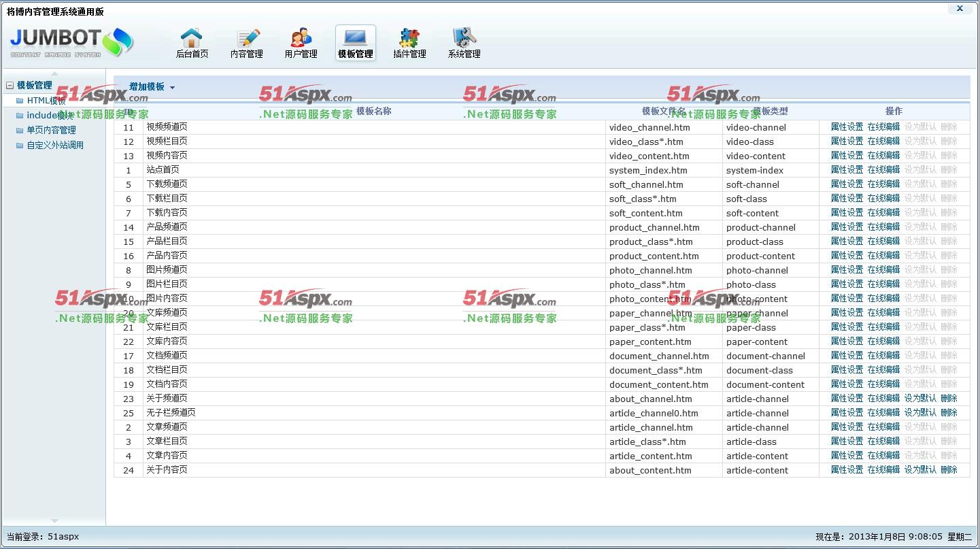This screenshot has height=549, width=980.
Task: Open the 增加模板 dropdown
Action: (x=152, y=87)
